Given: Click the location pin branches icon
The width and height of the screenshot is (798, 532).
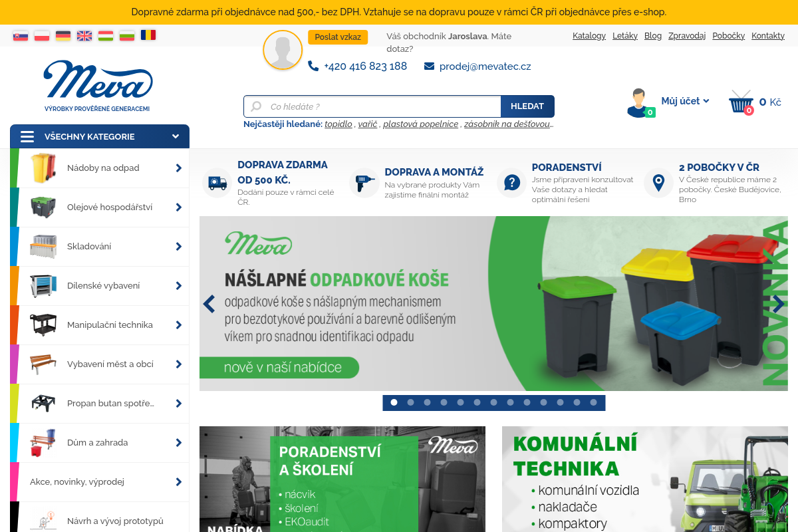Looking at the screenshot, I should (658, 182).
